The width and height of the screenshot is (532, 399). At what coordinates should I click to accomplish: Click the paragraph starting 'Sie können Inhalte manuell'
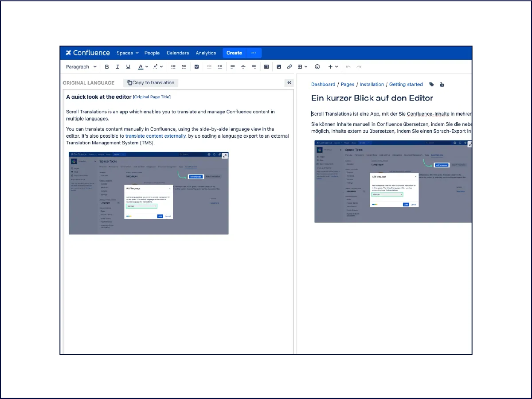click(x=391, y=128)
